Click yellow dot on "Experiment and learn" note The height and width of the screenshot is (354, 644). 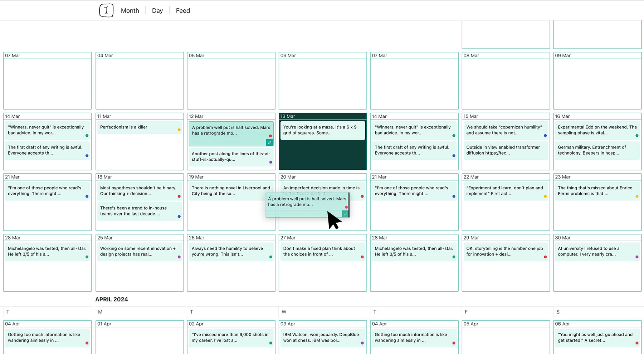(x=545, y=197)
